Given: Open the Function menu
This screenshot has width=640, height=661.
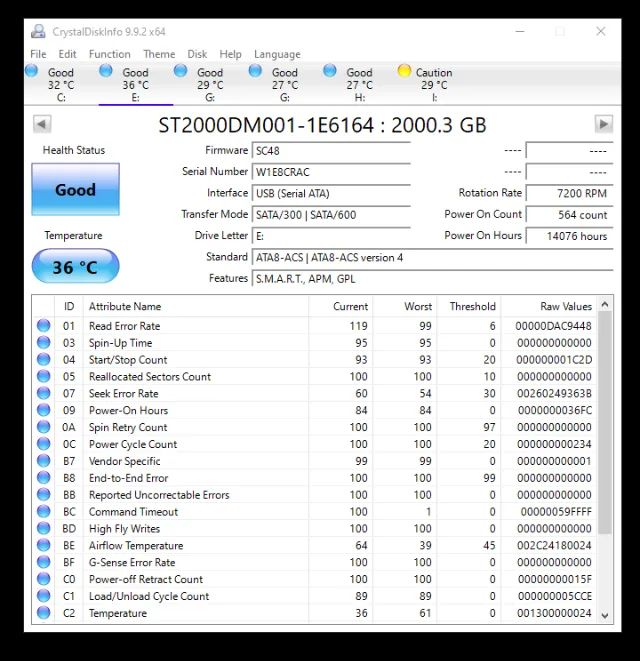Looking at the screenshot, I should pos(110,54).
